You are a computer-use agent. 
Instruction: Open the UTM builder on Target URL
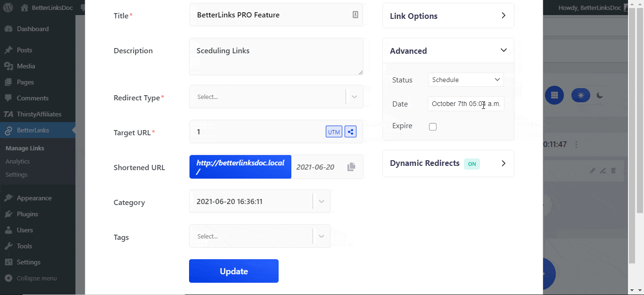[x=334, y=131]
